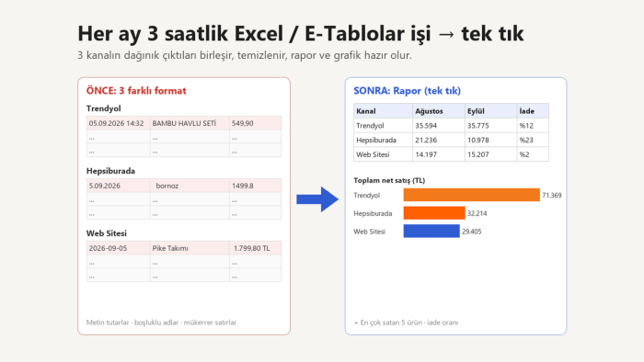644x362 pixels.
Task: Click the '549,90' amount cell
Action: click(x=255, y=123)
